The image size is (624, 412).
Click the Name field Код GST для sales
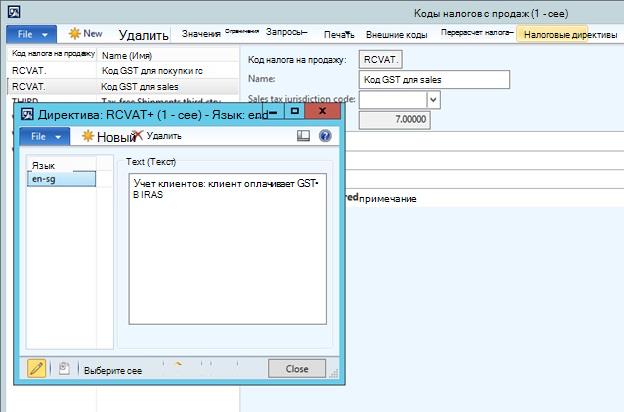434,80
